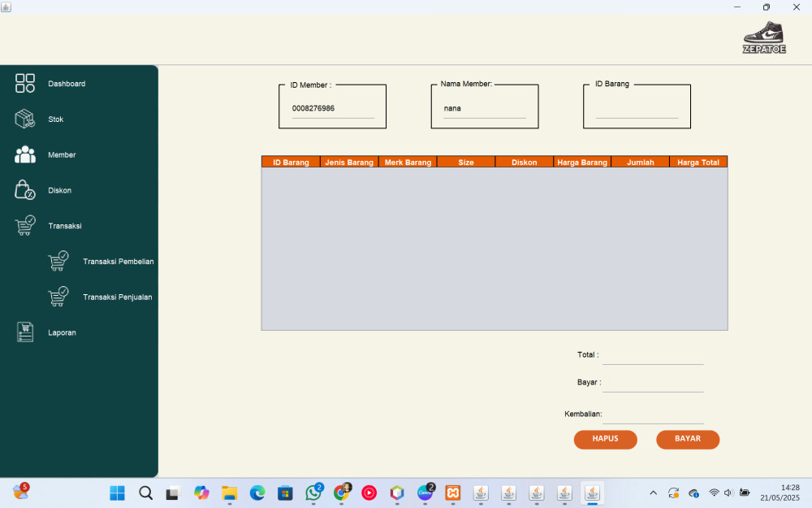812x508 pixels.
Task: Focus the Nama Member field containing nana
Action: tap(485, 108)
